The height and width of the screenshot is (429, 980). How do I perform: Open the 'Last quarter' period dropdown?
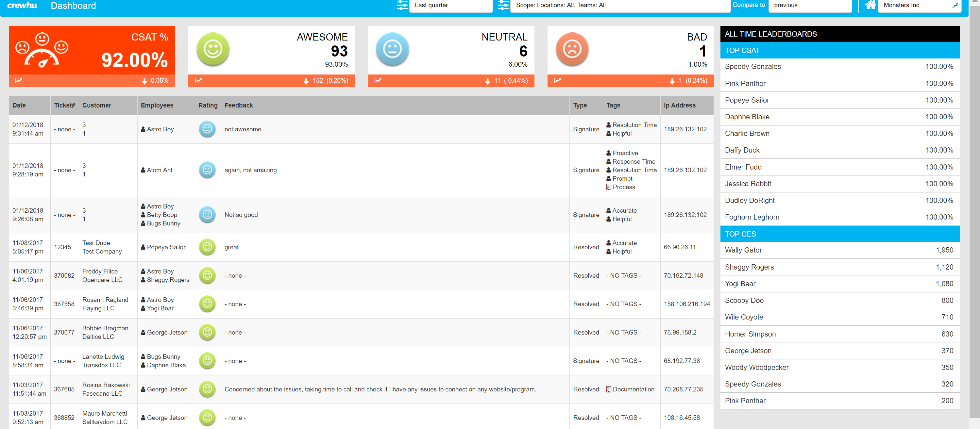coord(451,5)
